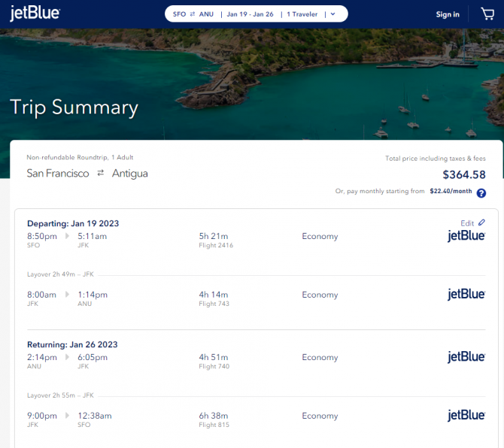
Task: Click the 9:00pm departure time
Action: [x=42, y=416]
